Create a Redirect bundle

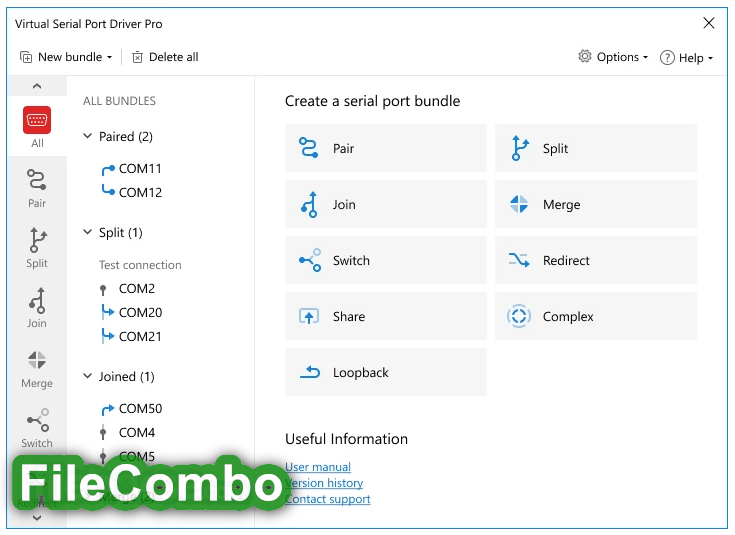point(595,260)
